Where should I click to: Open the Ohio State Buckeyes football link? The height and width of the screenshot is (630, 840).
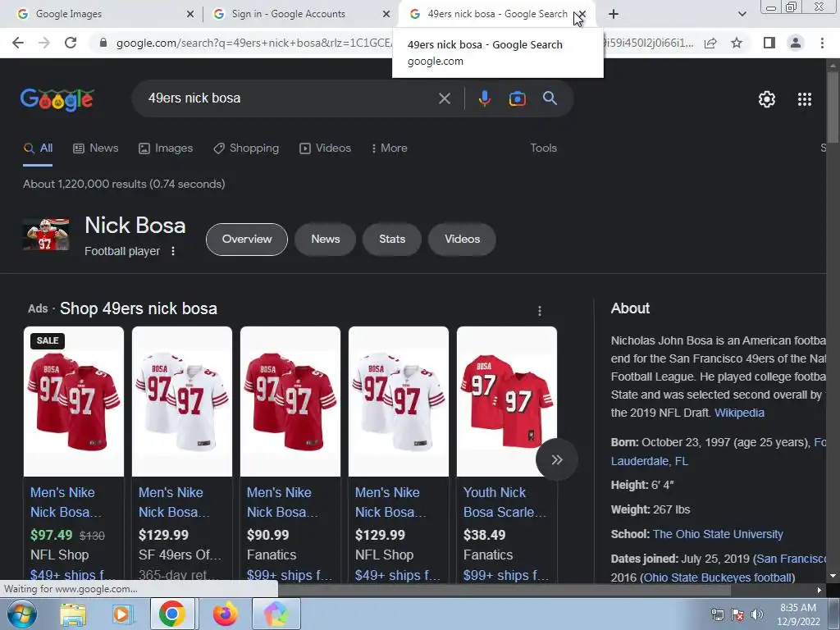point(718,577)
